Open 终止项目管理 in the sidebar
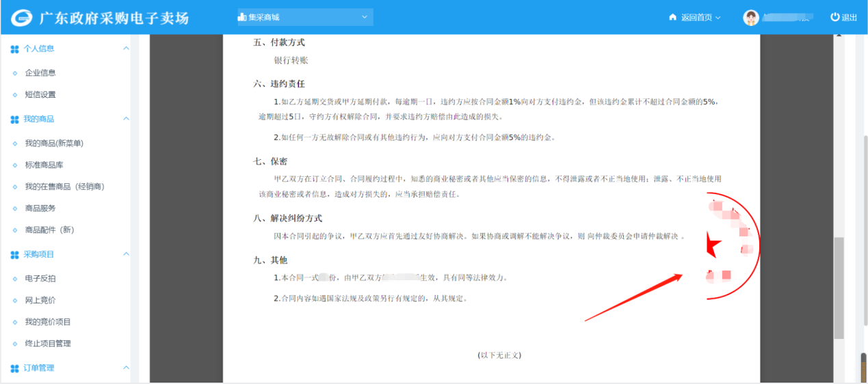This screenshot has height=384, width=868. 48,343
